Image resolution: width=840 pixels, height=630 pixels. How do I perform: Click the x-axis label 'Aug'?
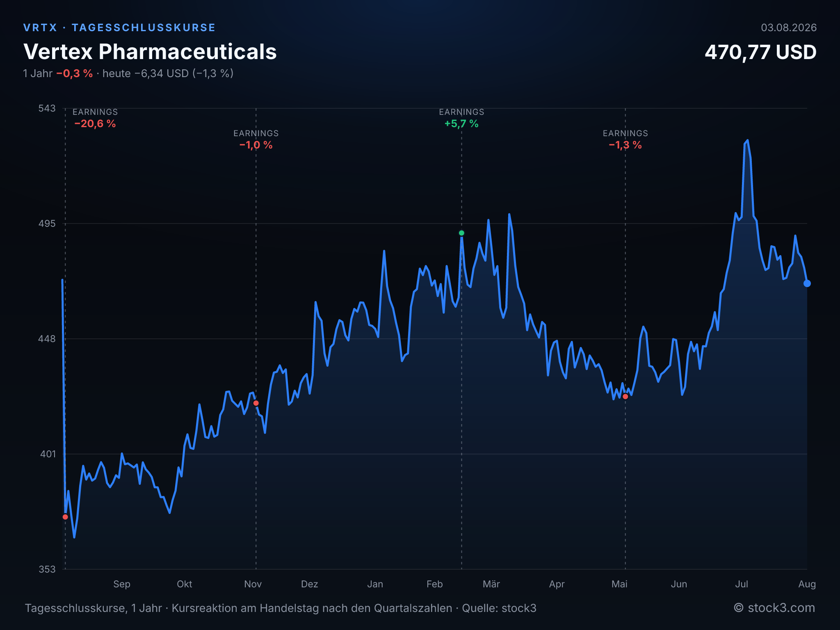[x=807, y=584]
